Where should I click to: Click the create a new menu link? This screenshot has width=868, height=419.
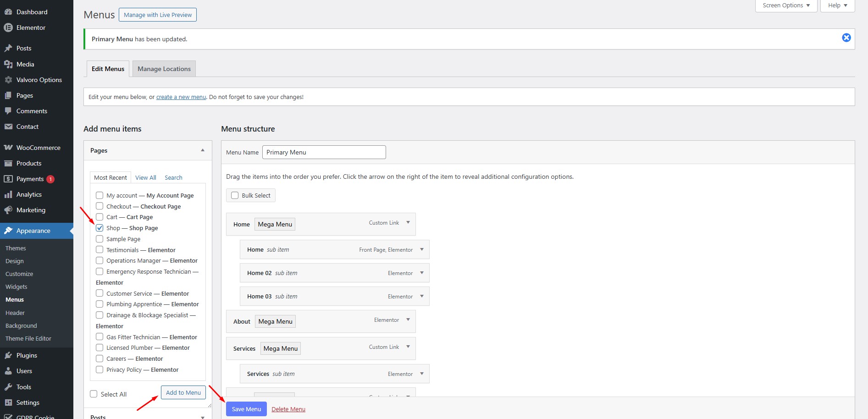(x=181, y=97)
